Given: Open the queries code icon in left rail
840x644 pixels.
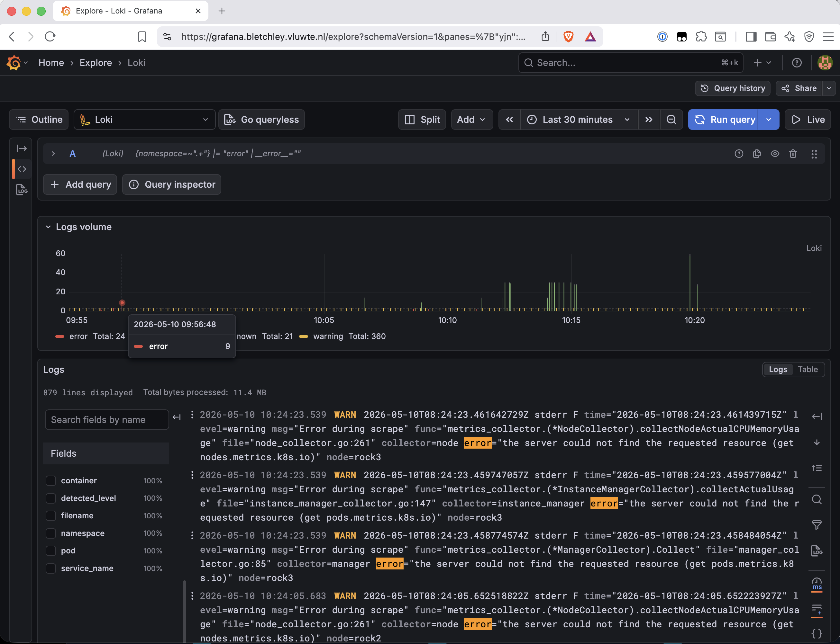Looking at the screenshot, I should point(22,169).
